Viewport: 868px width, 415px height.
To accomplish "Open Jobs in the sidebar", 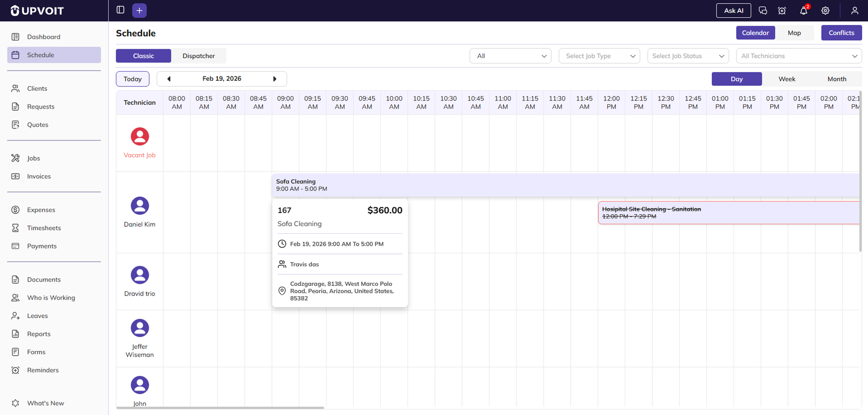I will click(54, 158).
